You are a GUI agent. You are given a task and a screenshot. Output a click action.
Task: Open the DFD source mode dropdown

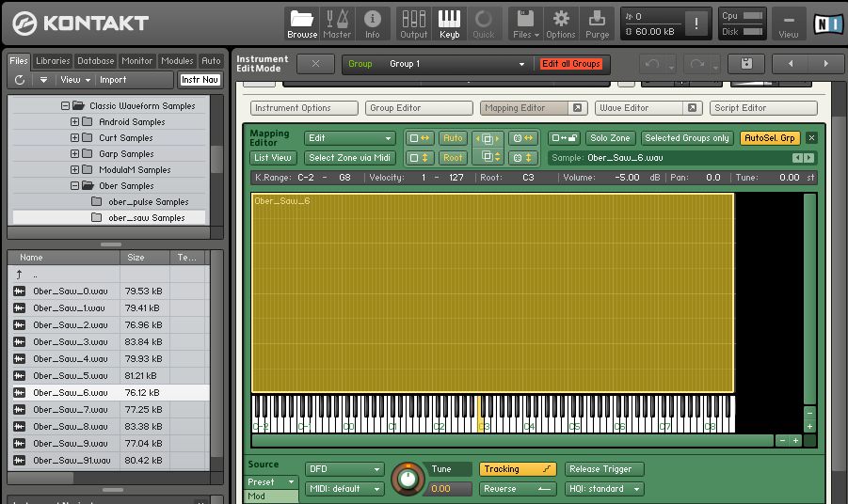pos(344,469)
